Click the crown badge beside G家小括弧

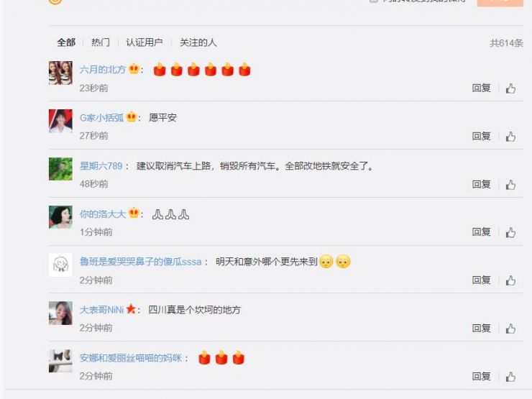131,117
